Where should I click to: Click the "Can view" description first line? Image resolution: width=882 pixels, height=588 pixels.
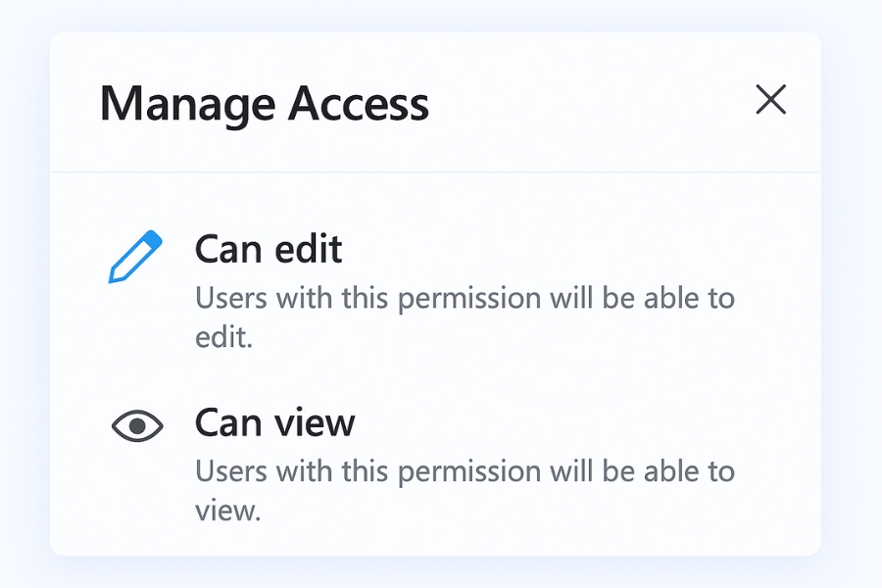pos(465,471)
